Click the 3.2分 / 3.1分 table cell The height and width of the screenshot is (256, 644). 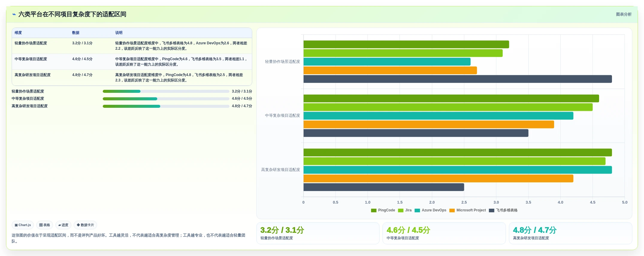coord(82,43)
